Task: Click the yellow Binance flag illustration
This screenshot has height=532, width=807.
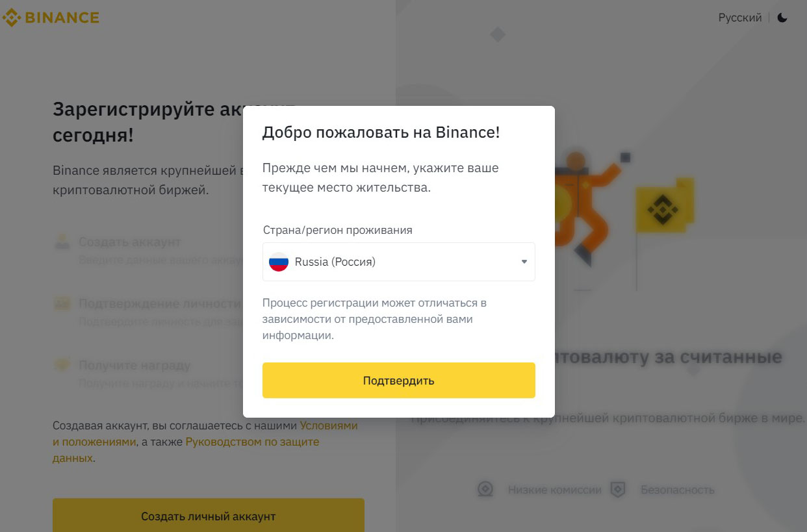Action: pyautogui.click(x=663, y=207)
